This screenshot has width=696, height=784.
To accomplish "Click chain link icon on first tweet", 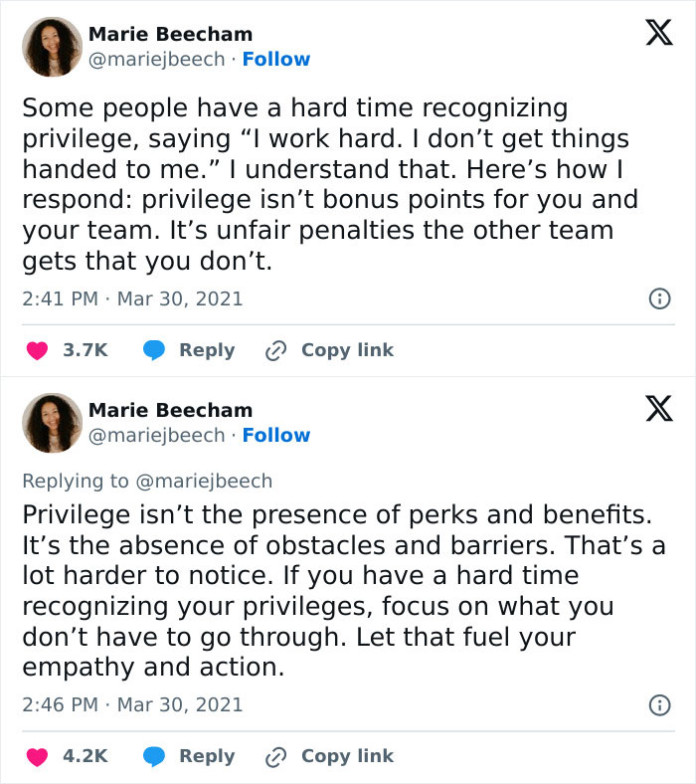I will pyautogui.click(x=275, y=350).
